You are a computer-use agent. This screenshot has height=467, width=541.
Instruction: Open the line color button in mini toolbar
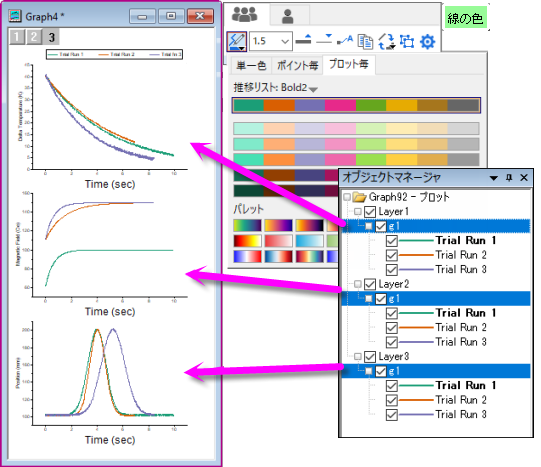(237, 41)
